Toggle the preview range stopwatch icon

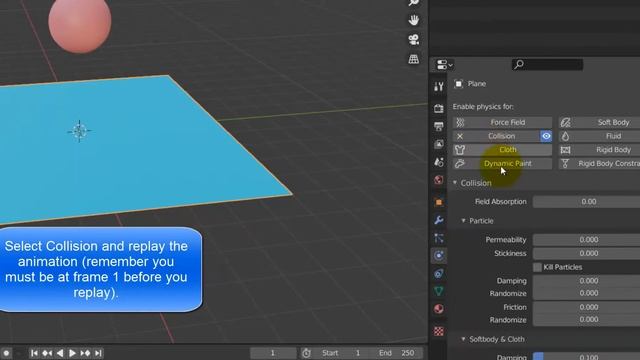tap(306, 353)
